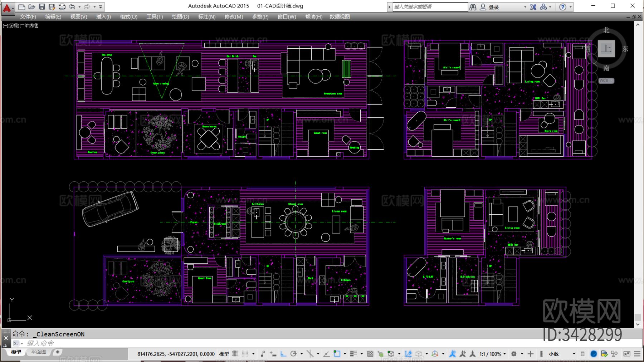Click the 模型 status bar button
The width and height of the screenshot is (644, 362).
point(224,354)
